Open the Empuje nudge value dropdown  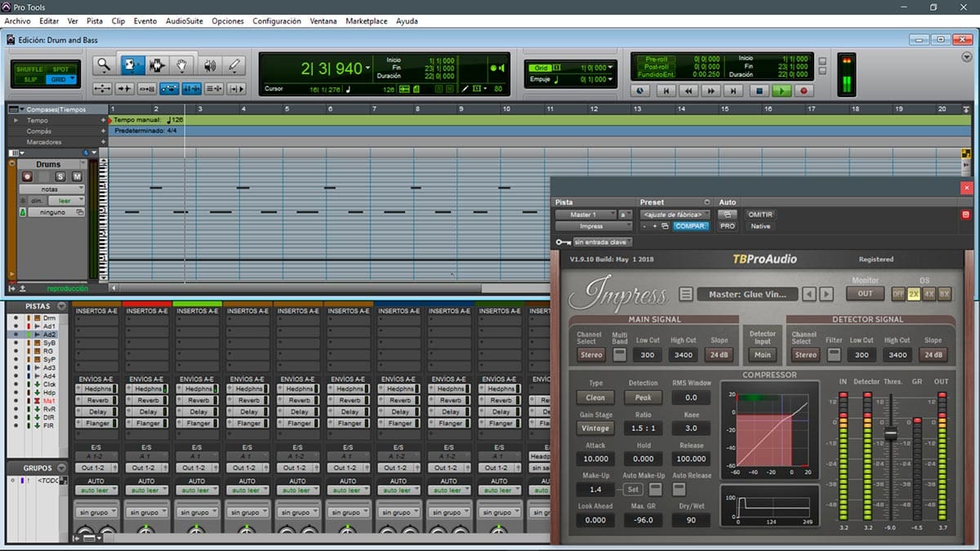[x=609, y=79]
